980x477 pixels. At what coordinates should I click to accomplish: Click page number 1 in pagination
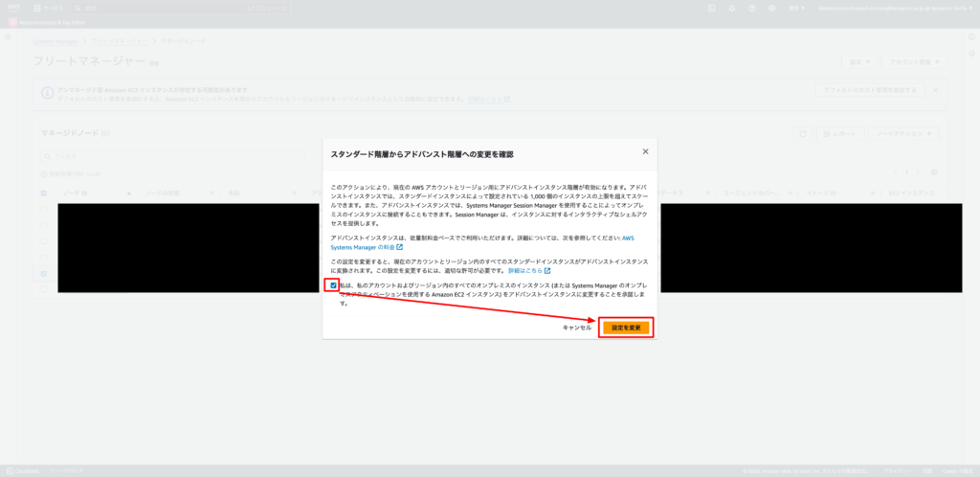point(906,172)
